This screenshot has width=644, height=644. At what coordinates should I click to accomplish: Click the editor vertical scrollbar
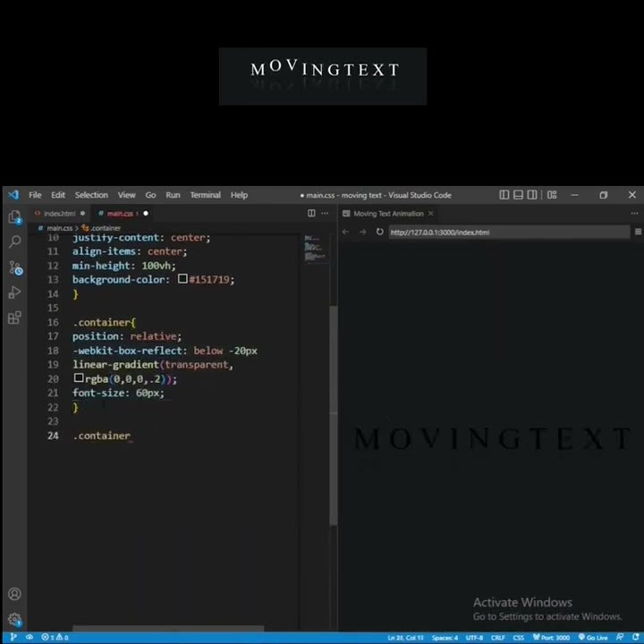(333, 415)
